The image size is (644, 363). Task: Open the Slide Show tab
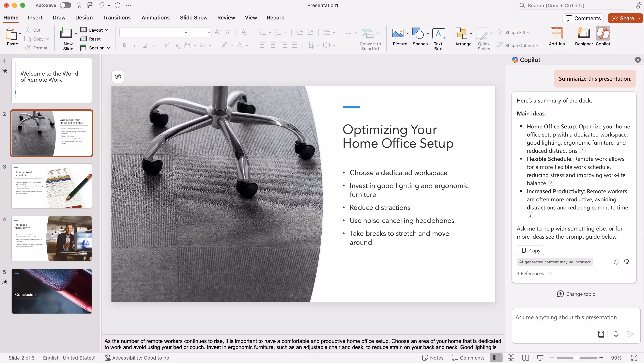point(194,17)
